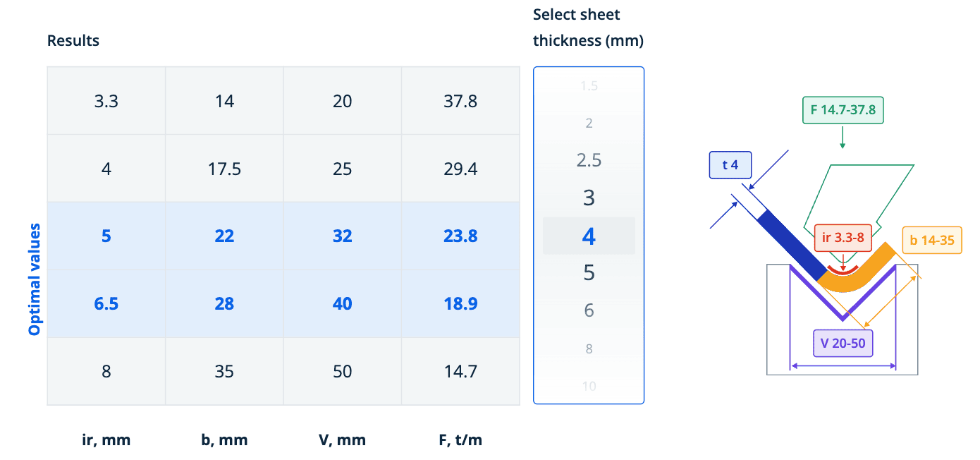Click the green F 14.7-37.8 label
The width and height of the screenshot is (980, 460).
[843, 110]
